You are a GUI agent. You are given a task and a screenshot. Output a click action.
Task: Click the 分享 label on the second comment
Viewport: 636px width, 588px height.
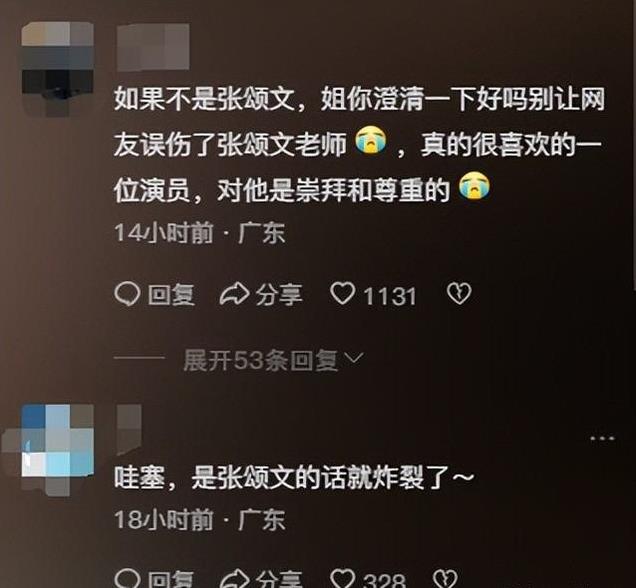[x=279, y=580]
